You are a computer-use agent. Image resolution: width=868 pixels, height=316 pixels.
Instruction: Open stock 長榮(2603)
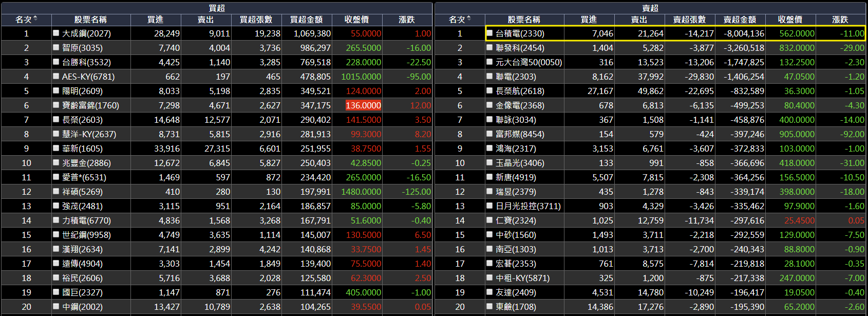(x=82, y=120)
